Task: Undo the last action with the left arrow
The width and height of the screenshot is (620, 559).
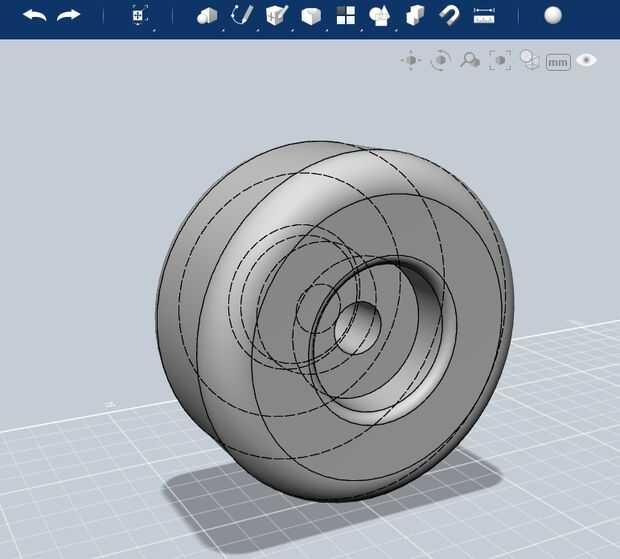Action: pos(34,16)
